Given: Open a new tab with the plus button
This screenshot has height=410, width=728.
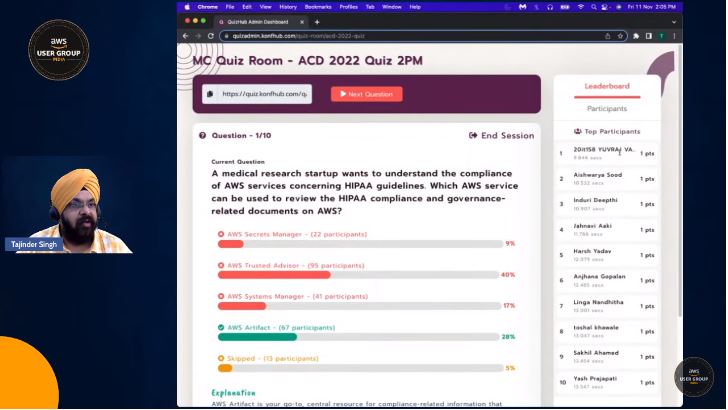Looking at the screenshot, I should coord(317,22).
